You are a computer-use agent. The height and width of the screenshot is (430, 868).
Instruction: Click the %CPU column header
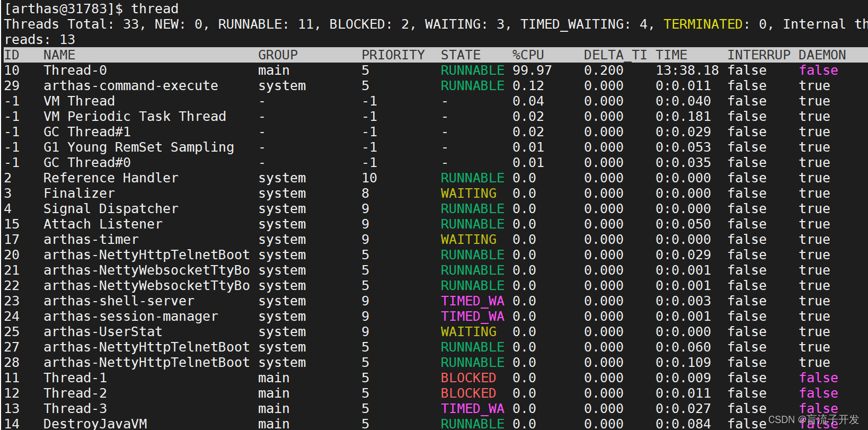(528, 55)
